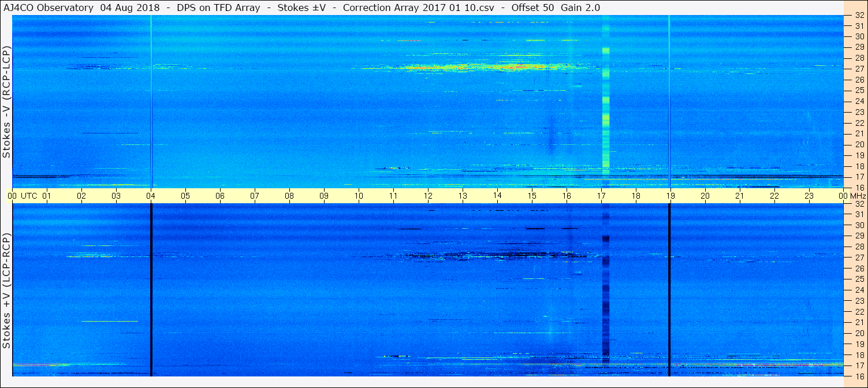The width and height of the screenshot is (868, 388).
Task: Click the 19 UTC hour marker
Action: tap(670, 196)
